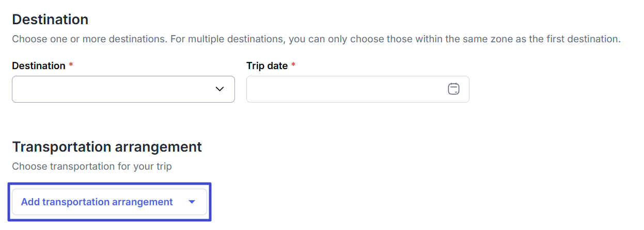Click the blue highlight border around transportation button

(109, 184)
